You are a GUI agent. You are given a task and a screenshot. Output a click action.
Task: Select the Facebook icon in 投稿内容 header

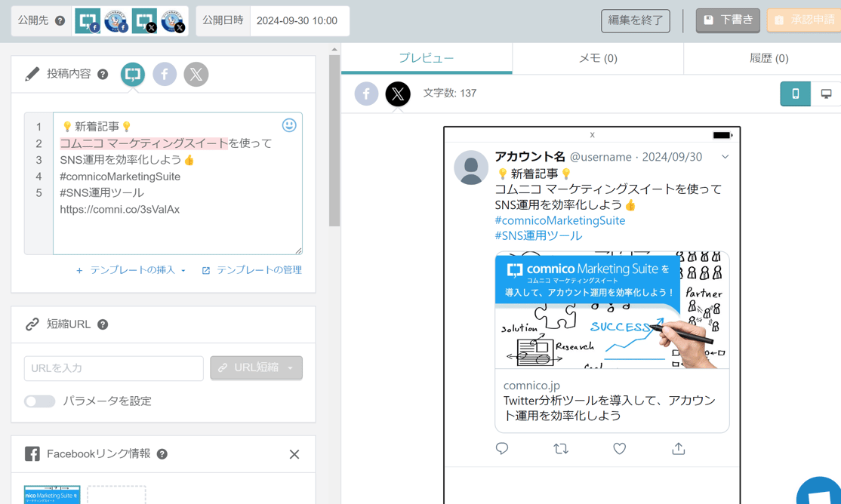[x=165, y=74]
